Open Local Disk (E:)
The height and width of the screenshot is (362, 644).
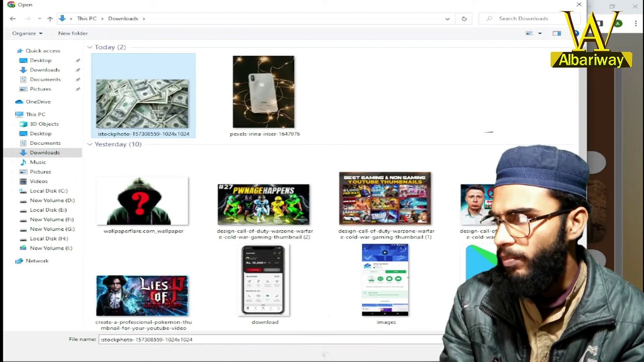coord(48,210)
